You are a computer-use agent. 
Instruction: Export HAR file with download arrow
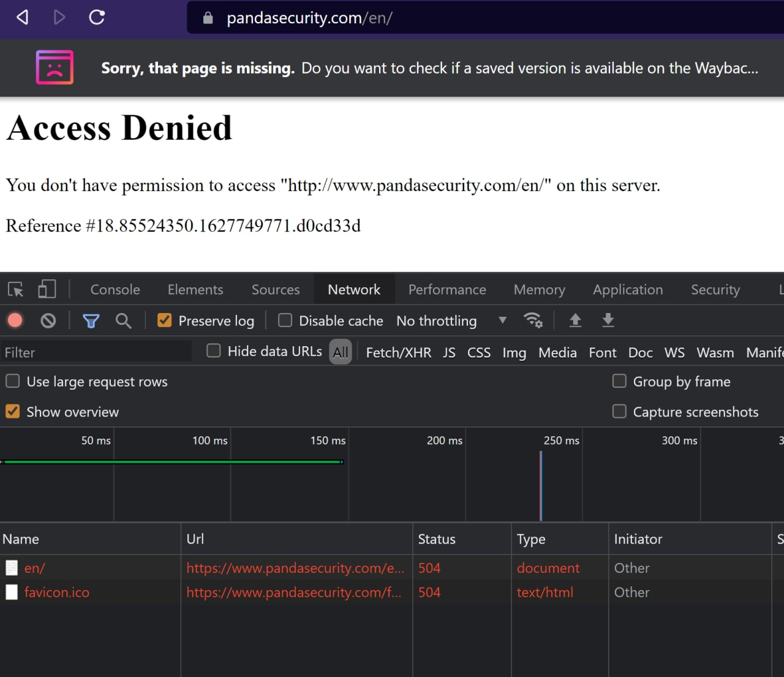click(x=608, y=320)
